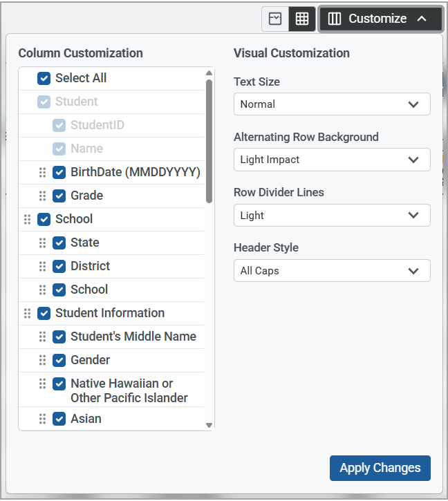Toggle Student's Middle Name checkbox
The height and width of the screenshot is (501, 448).
(59, 337)
